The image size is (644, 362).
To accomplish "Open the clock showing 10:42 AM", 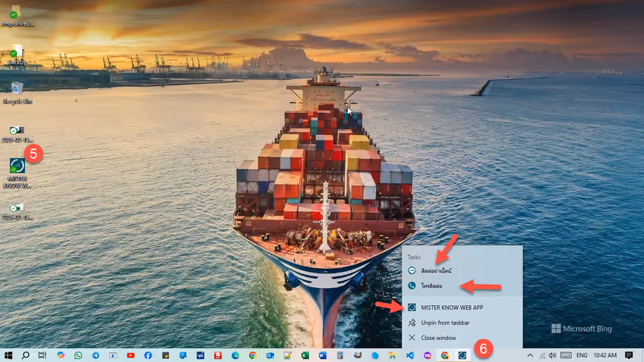I will [x=606, y=355].
